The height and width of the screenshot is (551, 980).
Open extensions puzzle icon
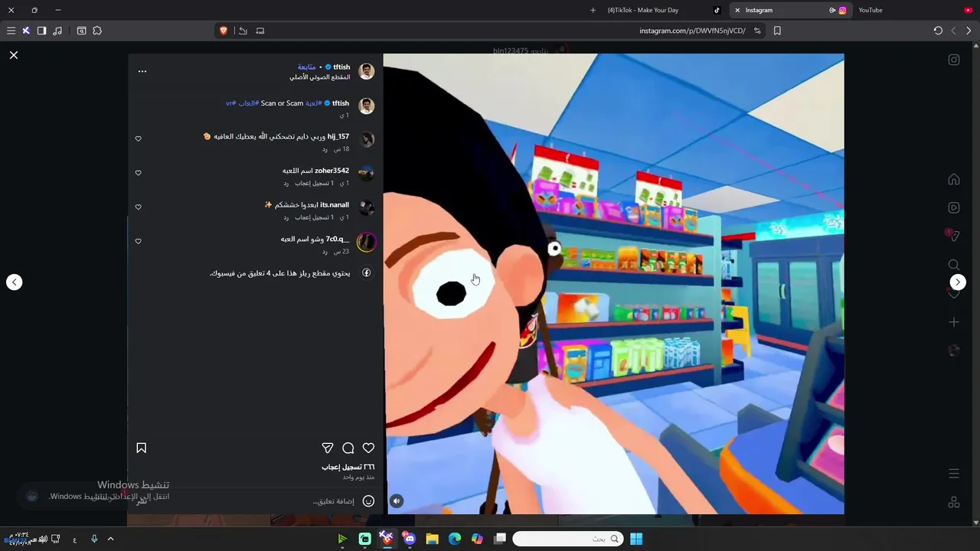[97, 31]
